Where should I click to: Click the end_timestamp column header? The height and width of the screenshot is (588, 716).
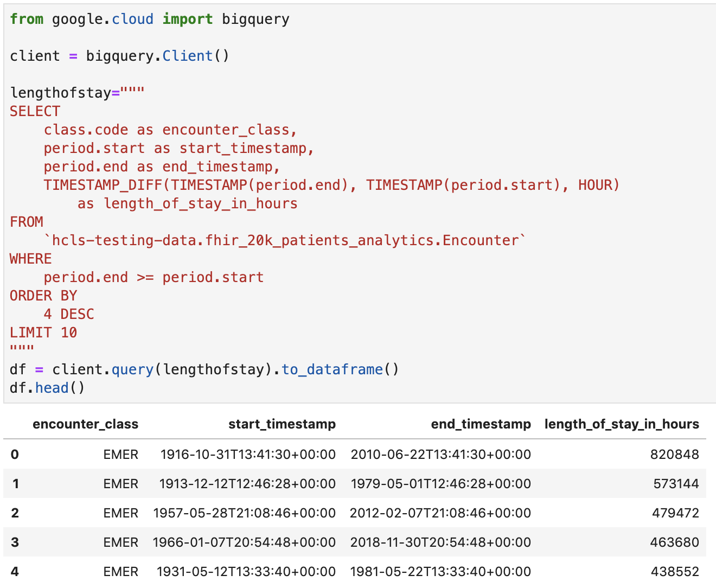point(481,424)
